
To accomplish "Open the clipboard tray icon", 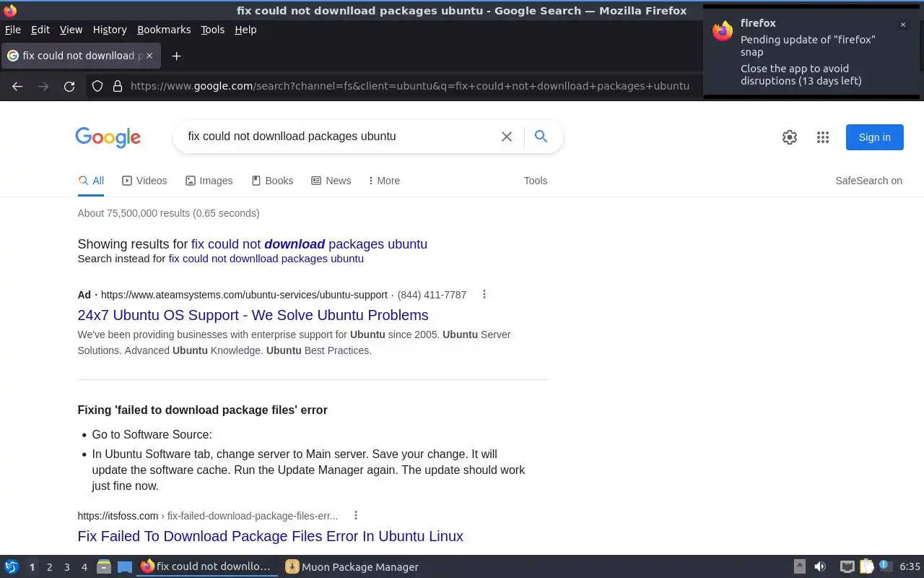I will (866, 566).
